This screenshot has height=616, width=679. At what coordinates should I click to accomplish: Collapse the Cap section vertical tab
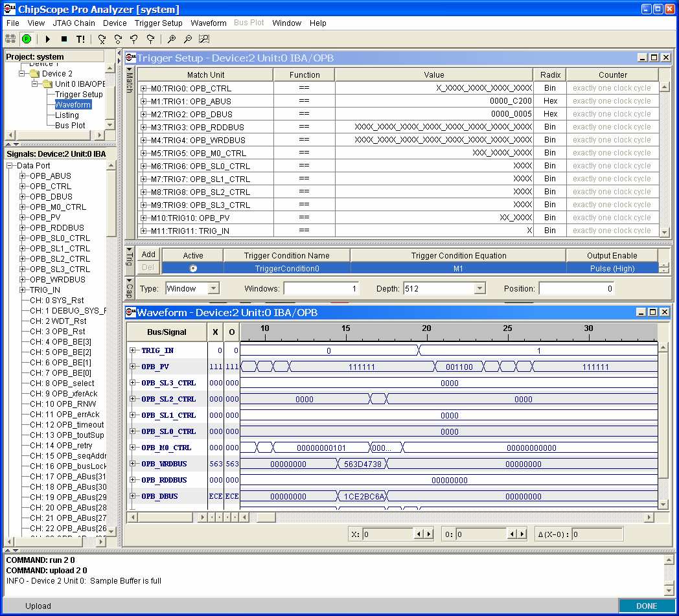point(129,288)
